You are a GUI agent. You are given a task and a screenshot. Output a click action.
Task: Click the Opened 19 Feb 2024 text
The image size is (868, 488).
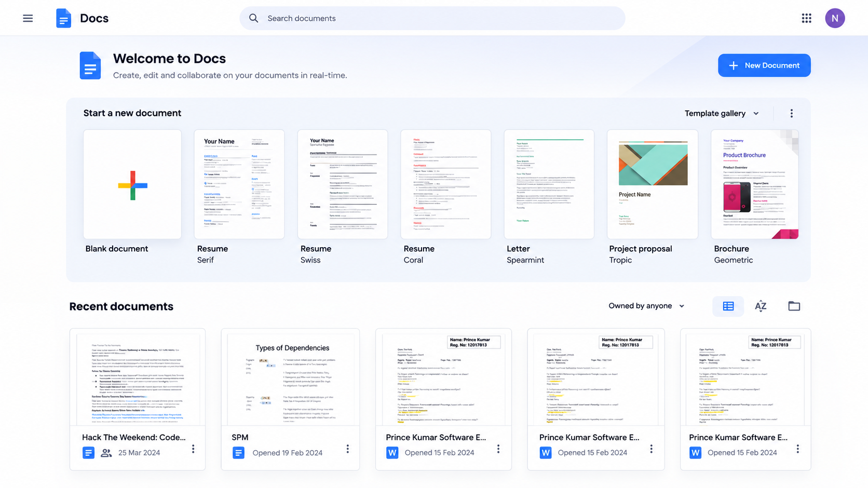click(x=288, y=453)
